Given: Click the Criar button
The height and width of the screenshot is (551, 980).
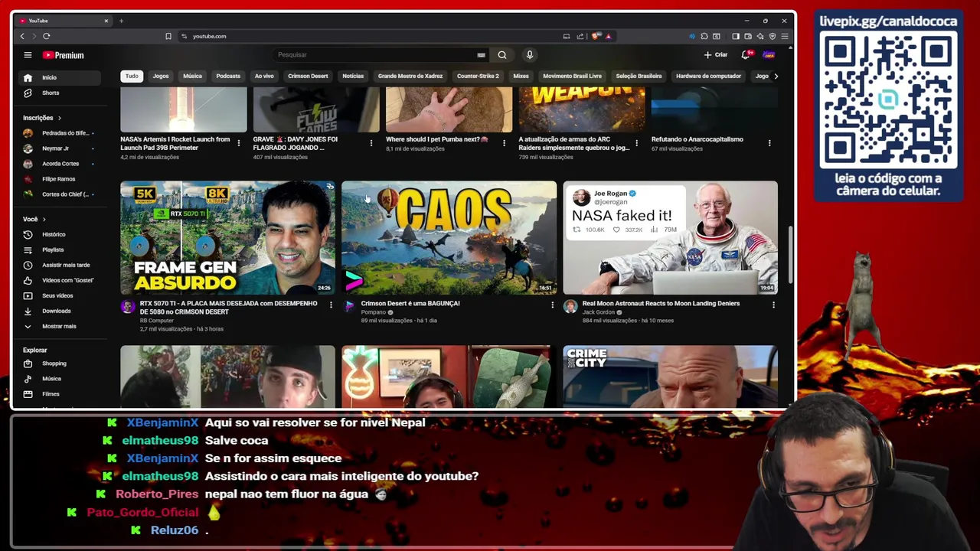Looking at the screenshot, I should [x=716, y=55].
